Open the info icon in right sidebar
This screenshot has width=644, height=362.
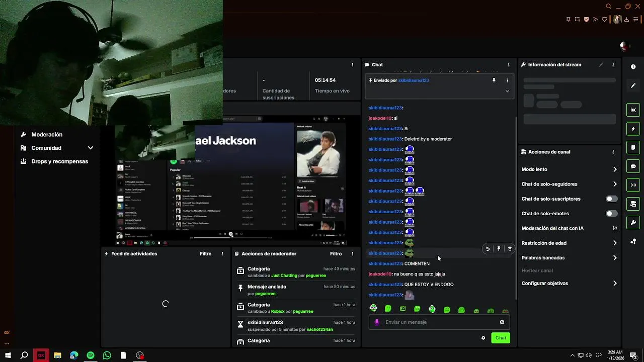point(633,67)
